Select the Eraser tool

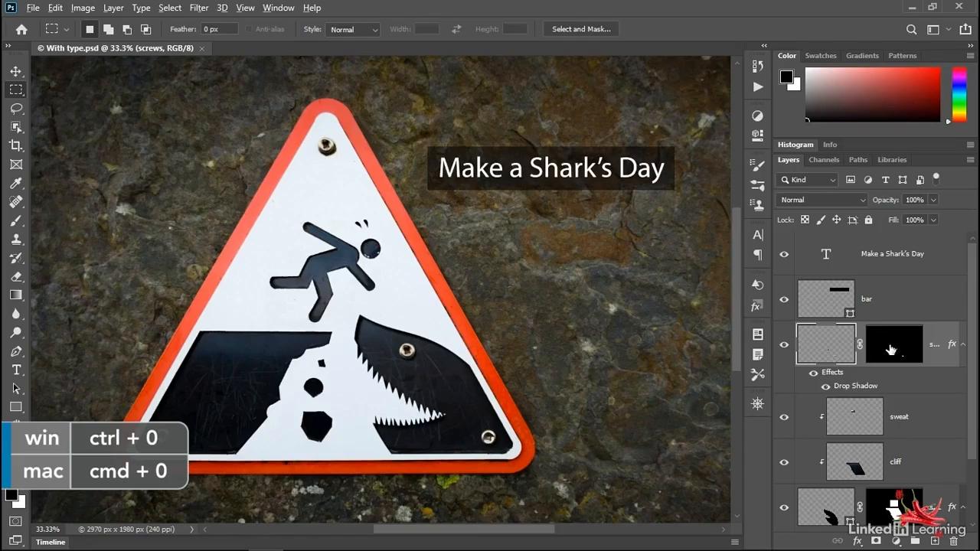(16, 276)
